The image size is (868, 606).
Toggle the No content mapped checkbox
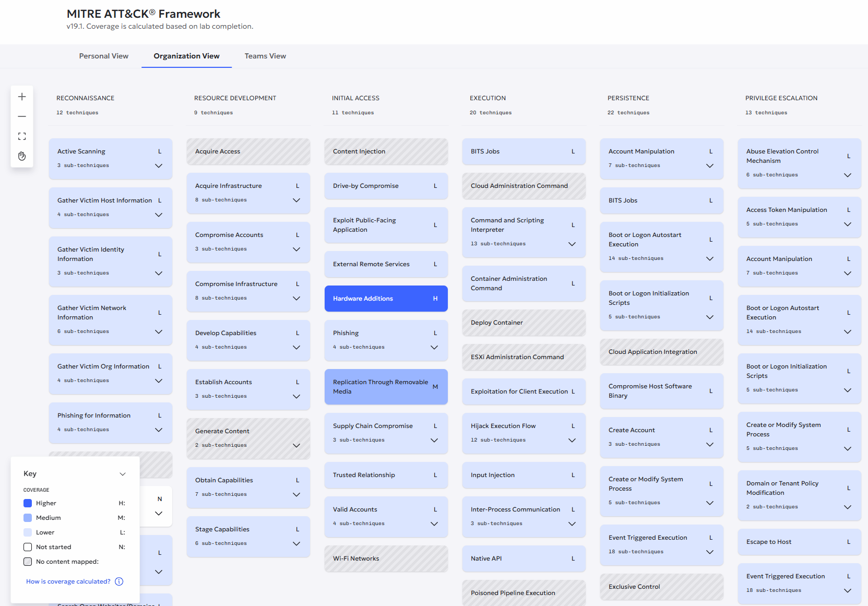click(x=28, y=562)
